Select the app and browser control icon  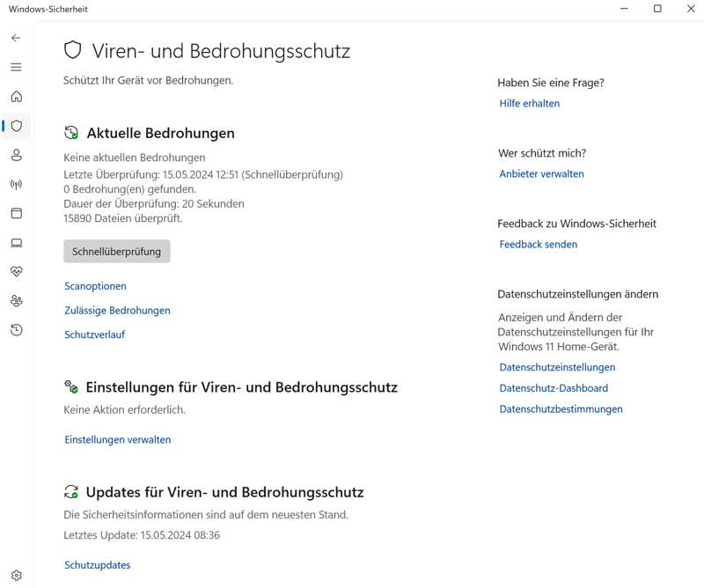coord(16,213)
